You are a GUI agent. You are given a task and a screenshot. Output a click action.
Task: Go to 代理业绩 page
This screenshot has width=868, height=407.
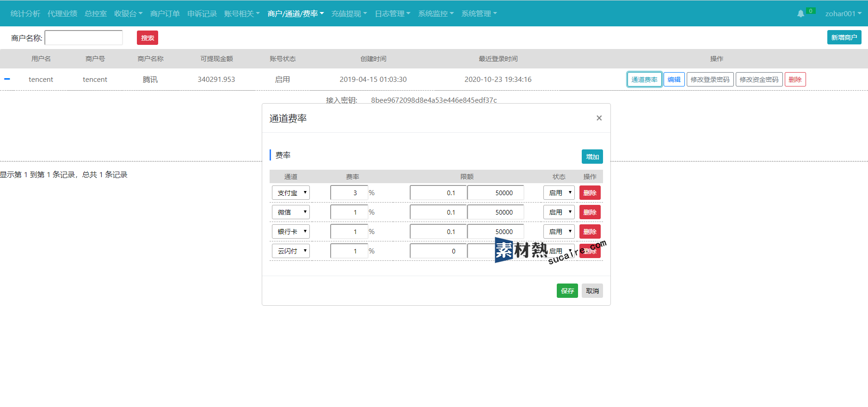[x=62, y=14]
